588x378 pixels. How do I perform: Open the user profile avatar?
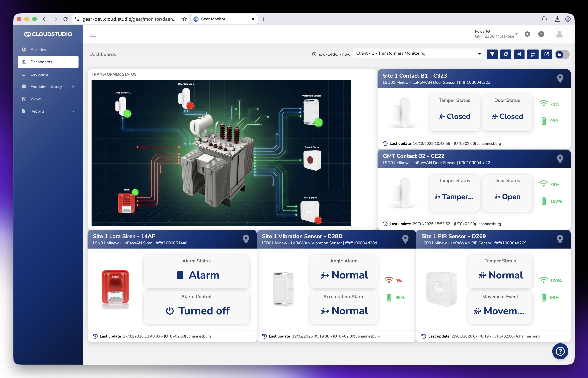point(560,34)
